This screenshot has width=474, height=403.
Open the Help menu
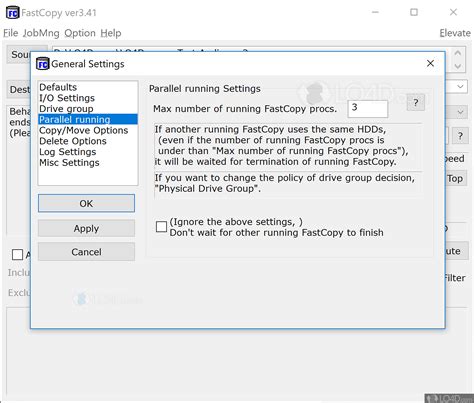[111, 33]
